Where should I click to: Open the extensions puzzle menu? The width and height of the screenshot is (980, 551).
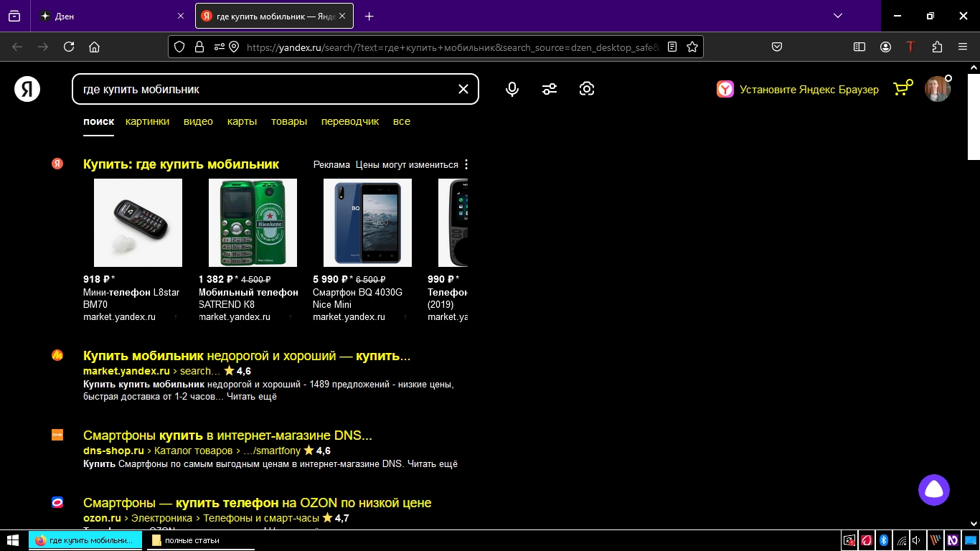[x=937, y=47]
